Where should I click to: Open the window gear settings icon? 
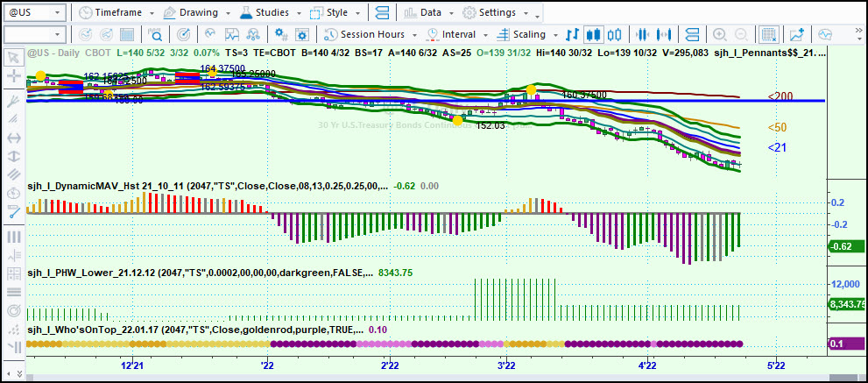point(301,34)
